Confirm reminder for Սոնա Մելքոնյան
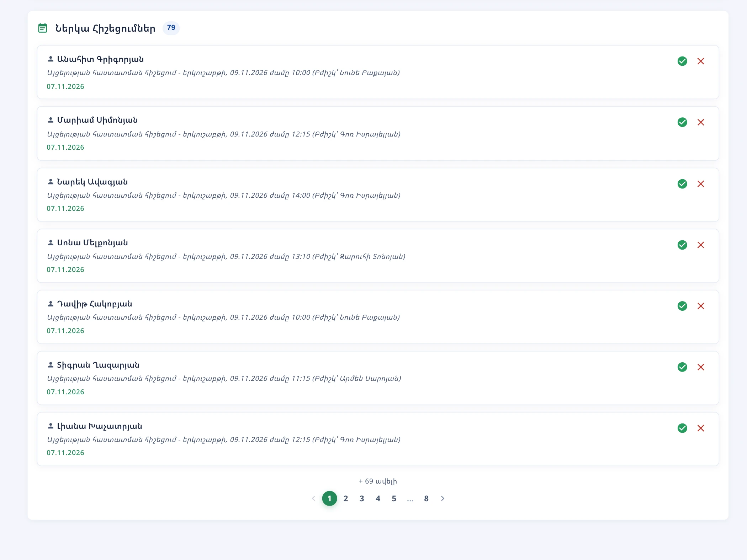The image size is (747, 560). click(682, 245)
